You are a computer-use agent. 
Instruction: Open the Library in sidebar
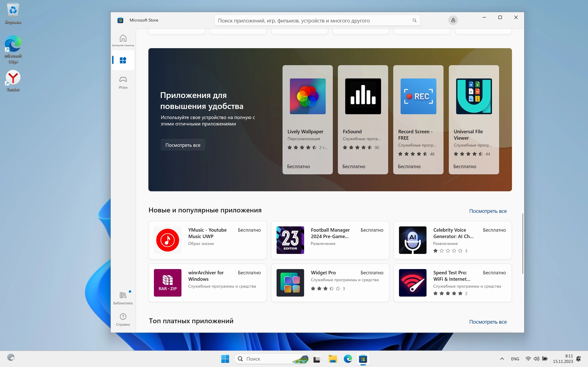coord(123,298)
